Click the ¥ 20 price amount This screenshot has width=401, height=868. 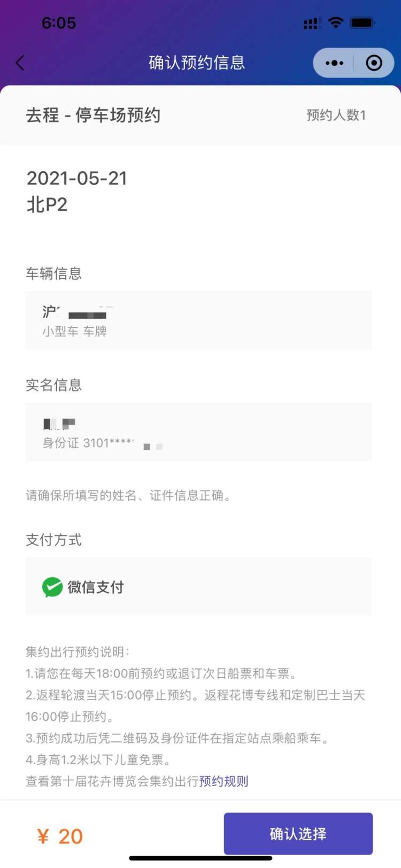point(60,836)
